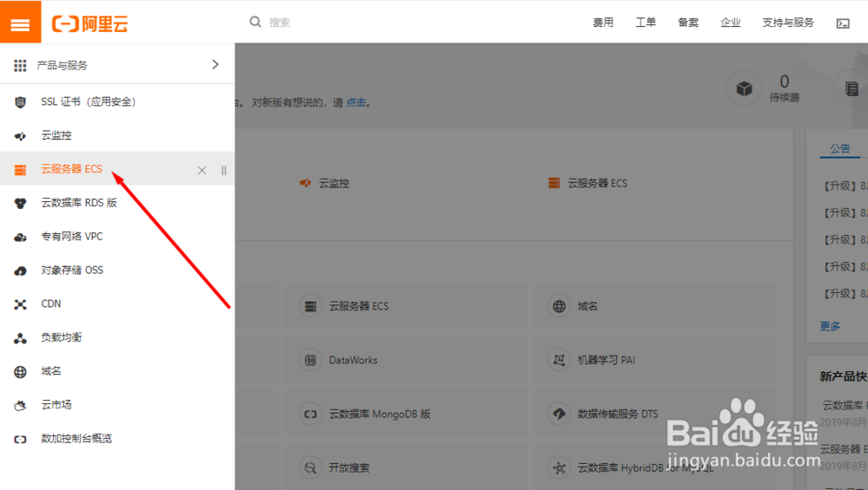The width and height of the screenshot is (868, 490).
Task: Open the 工单 menu
Action: point(646,23)
